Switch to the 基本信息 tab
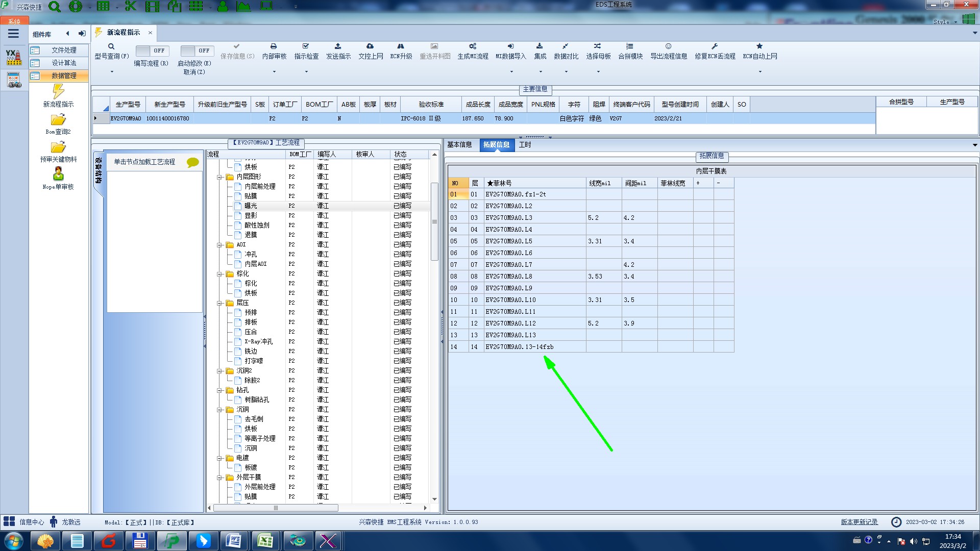The height and width of the screenshot is (551, 980). click(459, 145)
